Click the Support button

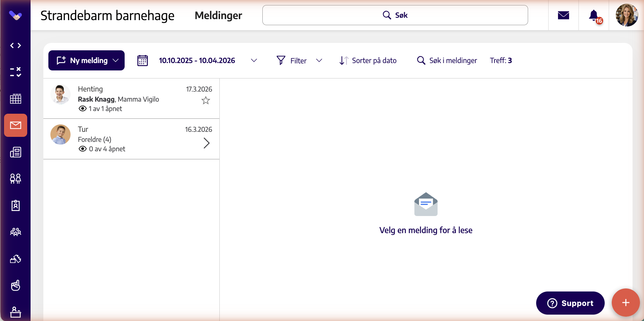point(570,303)
